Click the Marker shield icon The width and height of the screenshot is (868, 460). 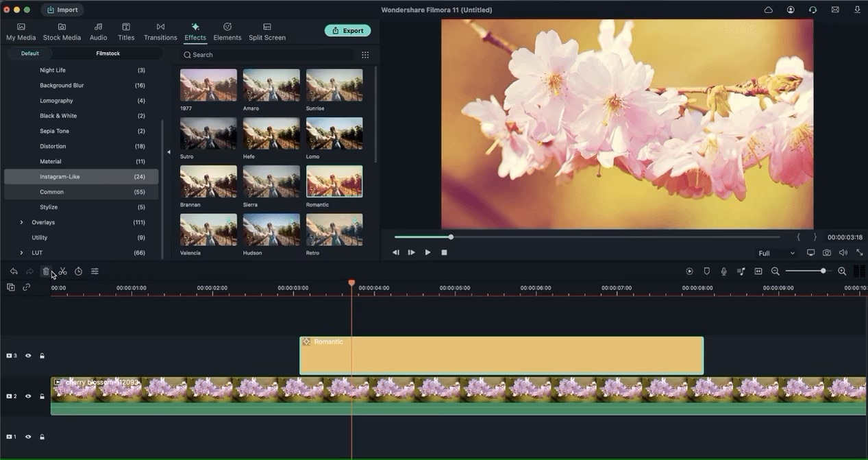point(706,271)
